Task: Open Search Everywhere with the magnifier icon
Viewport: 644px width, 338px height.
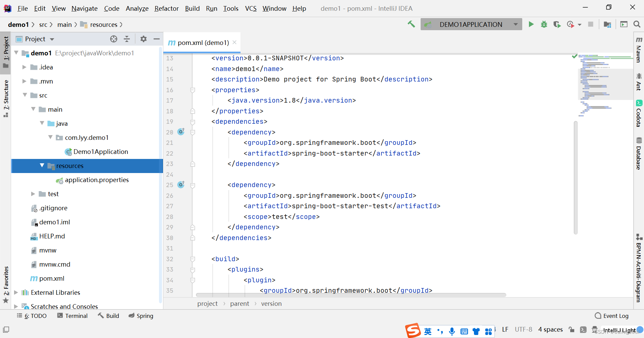Action: [x=637, y=24]
